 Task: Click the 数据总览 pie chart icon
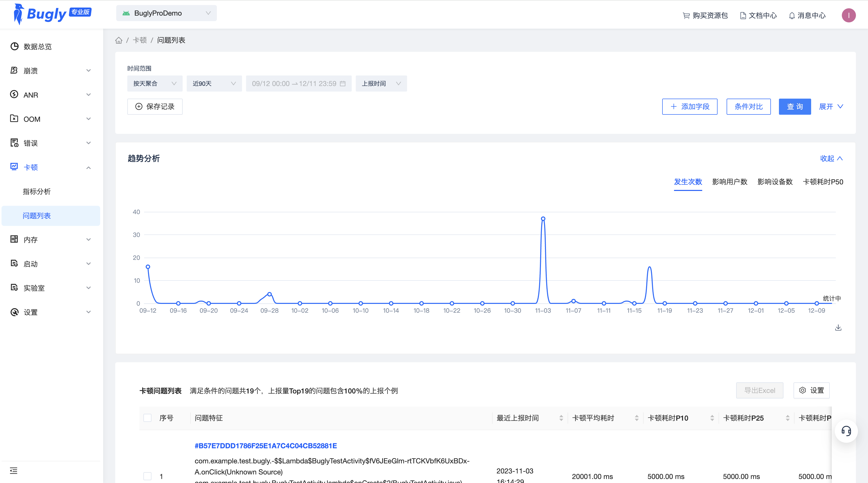click(x=14, y=47)
